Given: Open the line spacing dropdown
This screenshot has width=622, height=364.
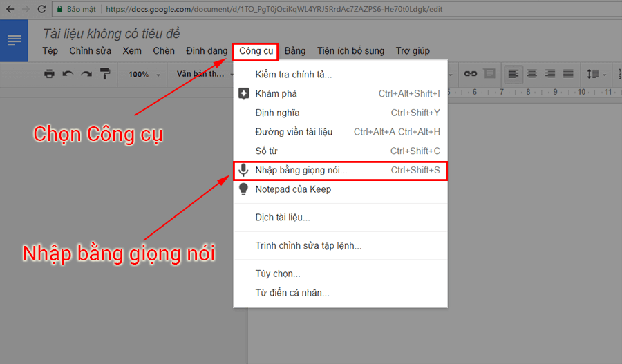Looking at the screenshot, I should [x=596, y=74].
